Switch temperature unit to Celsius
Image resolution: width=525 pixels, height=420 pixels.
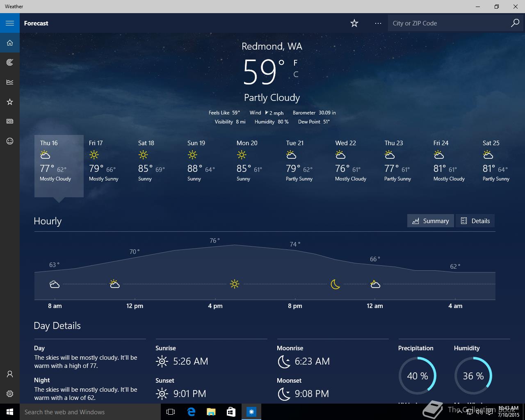click(296, 74)
